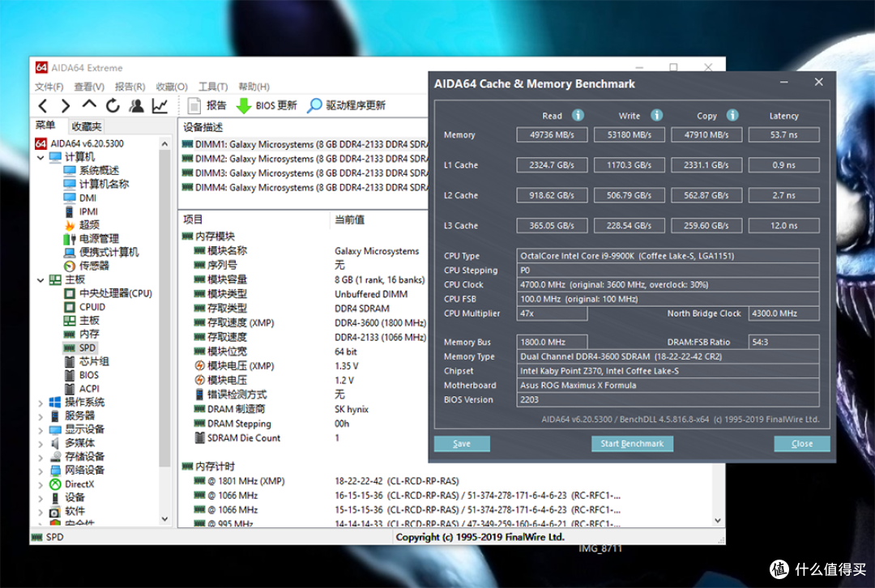The width and height of the screenshot is (875, 588).
Task: Click the DRAM 制造商 row
Action: 305,409
